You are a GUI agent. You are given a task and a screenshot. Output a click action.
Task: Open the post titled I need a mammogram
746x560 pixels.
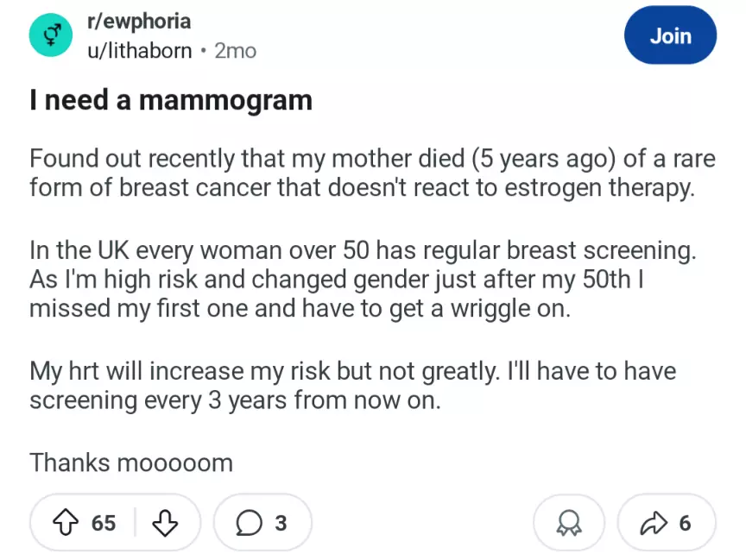pos(170,101)
